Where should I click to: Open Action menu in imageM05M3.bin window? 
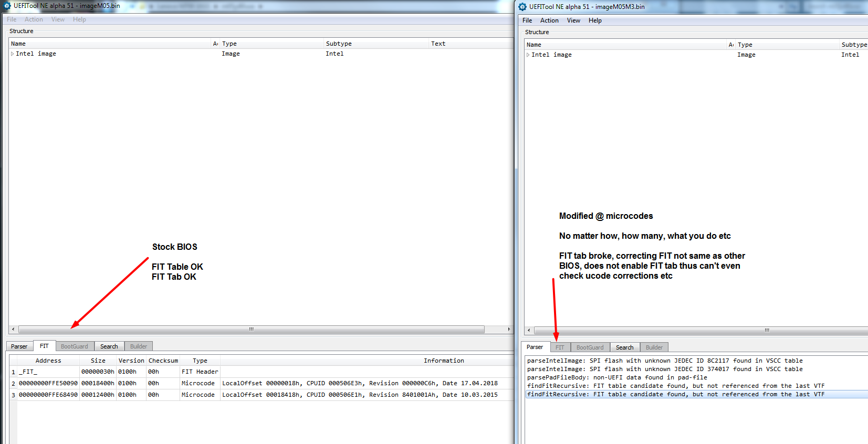(549, 20)
